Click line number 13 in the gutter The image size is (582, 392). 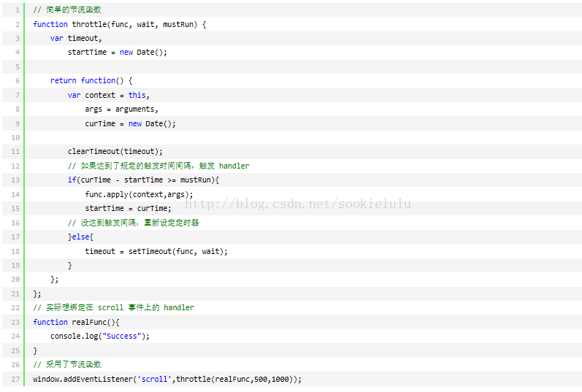pyautogui.click(x=15, y=180)
